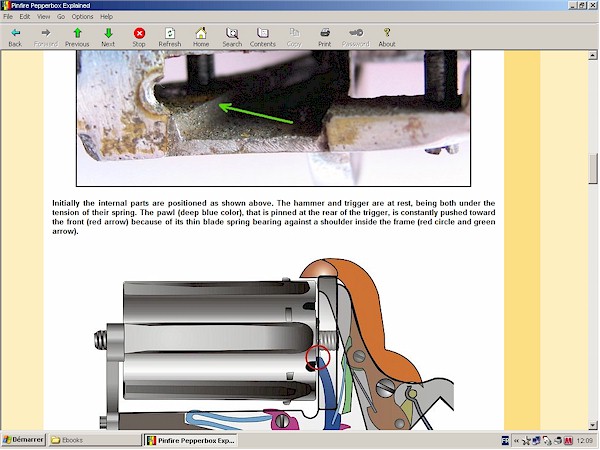Go to the Previous page
Image resolution: width=600 pixels, height=450 pixels.
coord(77,37)
